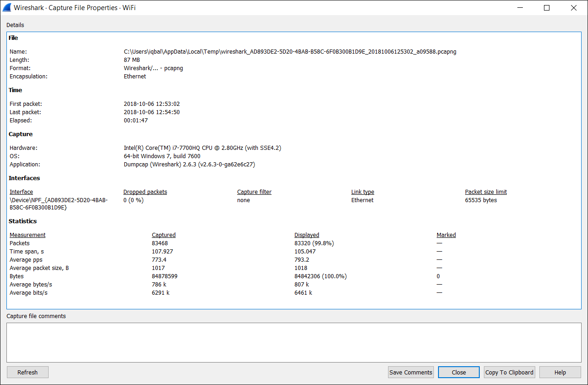Screen dimensions: 588x385
Task: Click the OS value 64-bit Windows 7
Action: (162, 156)
